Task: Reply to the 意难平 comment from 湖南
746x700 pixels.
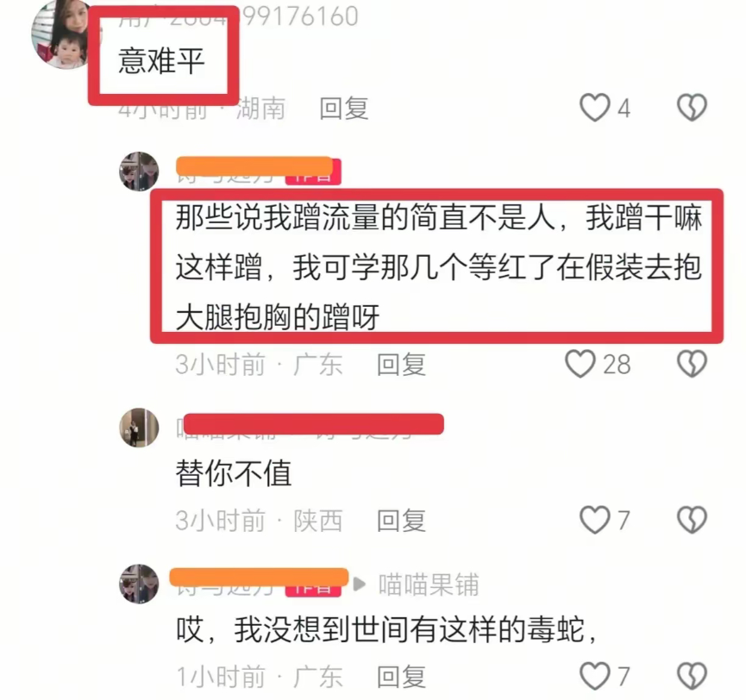Action: pyautogui.click(x=344, y=109)
